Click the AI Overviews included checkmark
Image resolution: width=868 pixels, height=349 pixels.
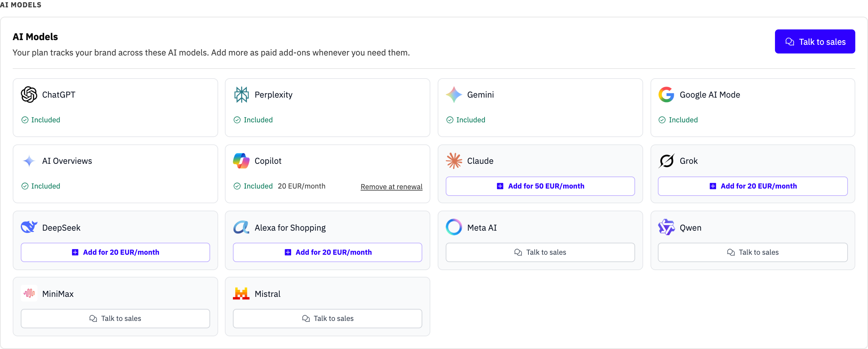pos(25,187)
